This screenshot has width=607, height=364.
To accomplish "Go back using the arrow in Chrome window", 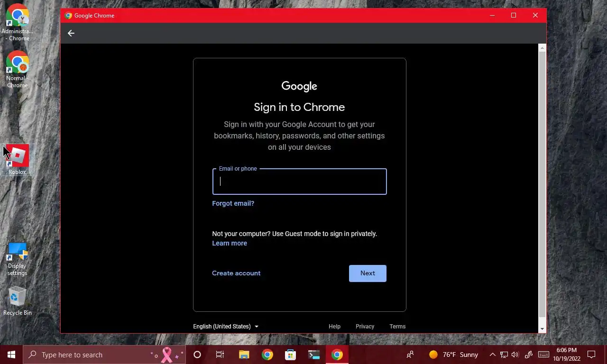I will coord(71,33).
